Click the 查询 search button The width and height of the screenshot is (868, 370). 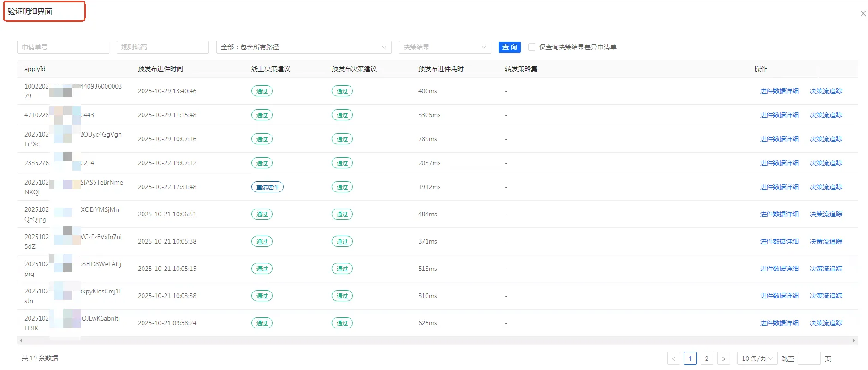pyautogui.click(x=509, y=47)
